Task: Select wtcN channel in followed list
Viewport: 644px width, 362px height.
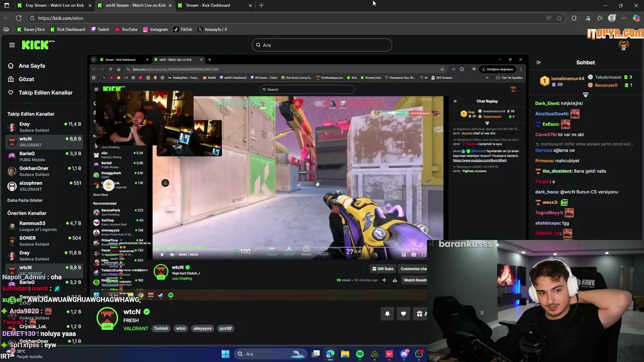Action: pyautogui.click(x=44, y=142)
